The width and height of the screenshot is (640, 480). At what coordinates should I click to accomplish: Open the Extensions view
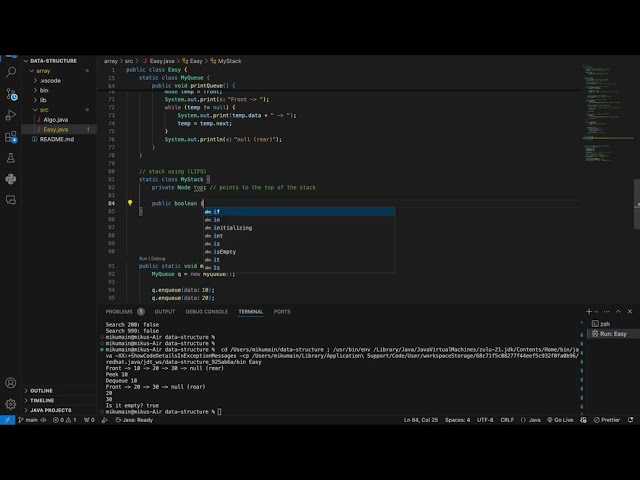pyautogui.click(x=11, y=137)
